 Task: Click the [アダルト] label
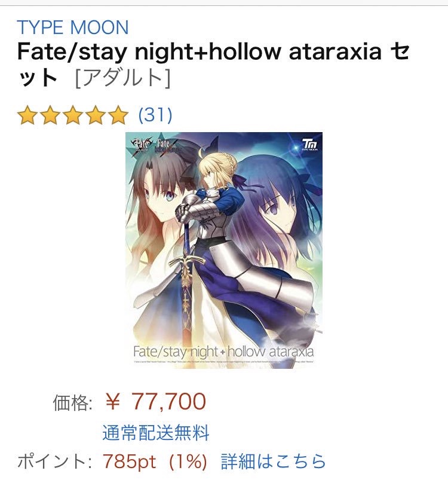123,78
